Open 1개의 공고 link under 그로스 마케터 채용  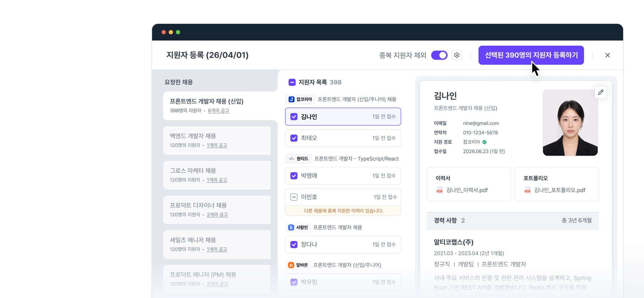(217, 180)
